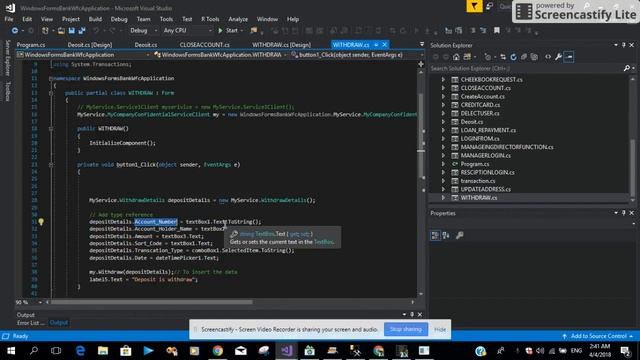Open the Server Explorer side tab
The height and width of the screenshot is (360, 640).
(x=7, y=58)
